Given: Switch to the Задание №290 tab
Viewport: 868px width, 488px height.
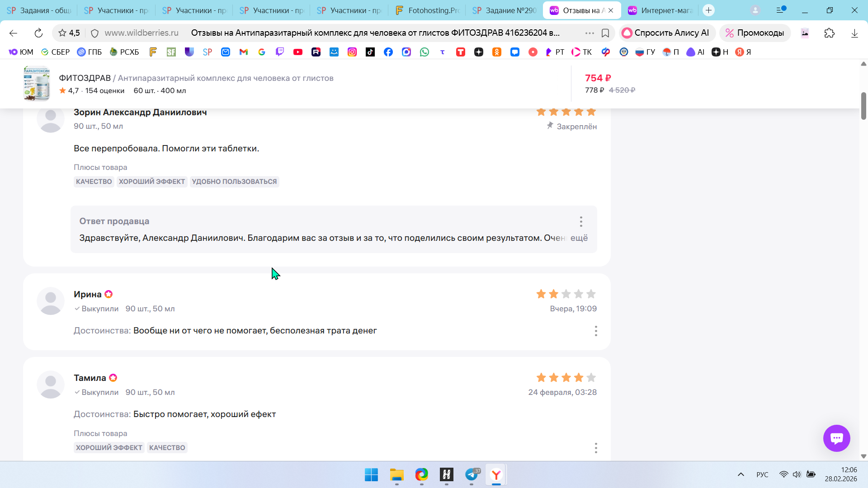Looking at the screenshot, I should click(504, 10).
